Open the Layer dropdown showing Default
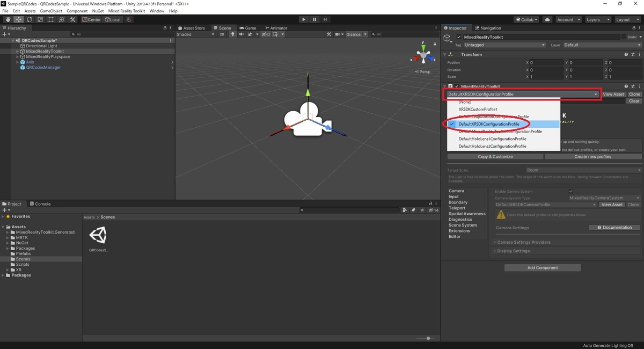 (602, 45)
